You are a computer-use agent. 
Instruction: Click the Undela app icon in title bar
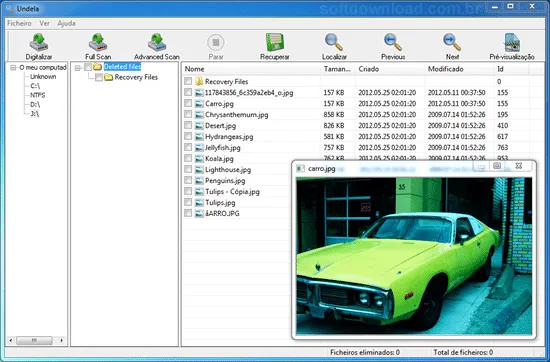(10, 8)
